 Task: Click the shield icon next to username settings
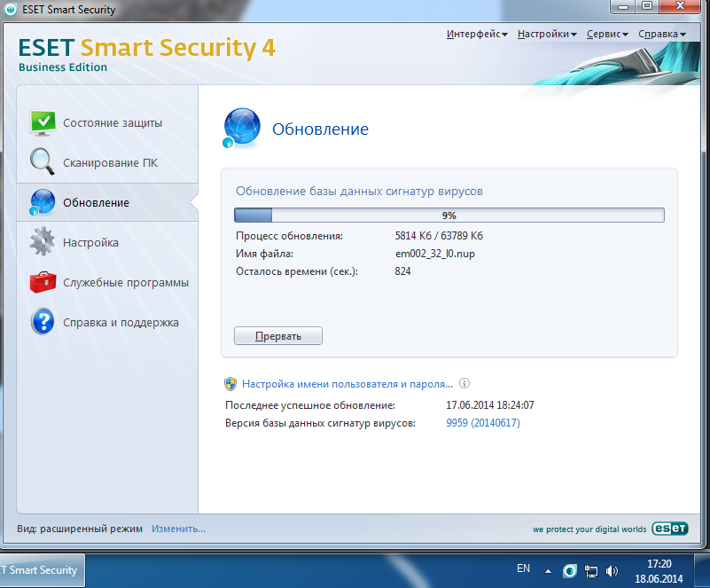pyautogui.click(x=230, y=384)
